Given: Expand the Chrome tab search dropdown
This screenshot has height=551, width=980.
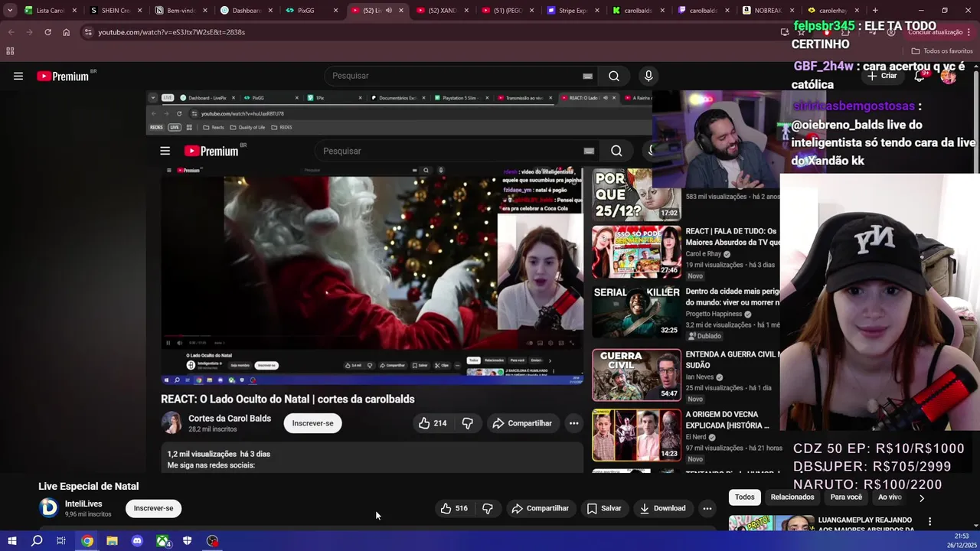Looking at the screenshot, I should tap(10, 11).
